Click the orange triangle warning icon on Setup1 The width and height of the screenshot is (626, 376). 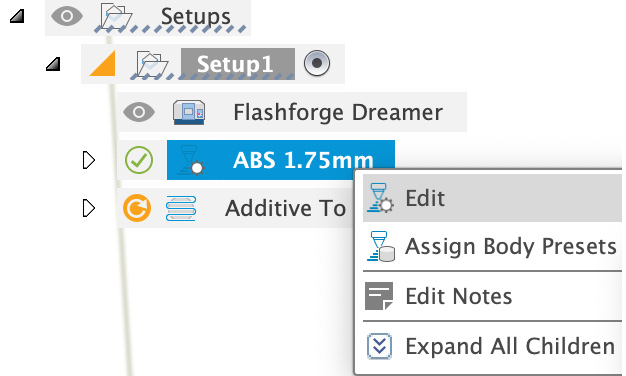click(103, 63)
